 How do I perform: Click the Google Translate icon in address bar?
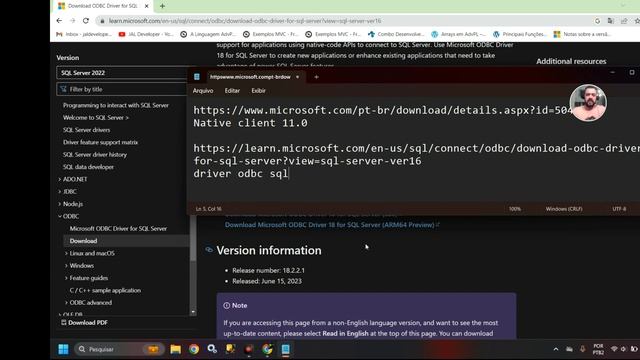611,21
